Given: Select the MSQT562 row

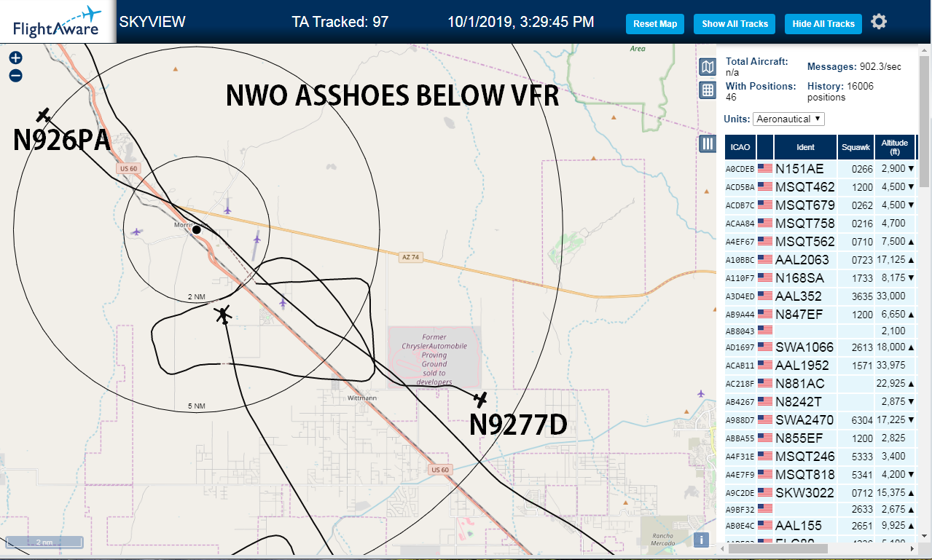Looking at the screenshot, I should [x=820, y=241].
